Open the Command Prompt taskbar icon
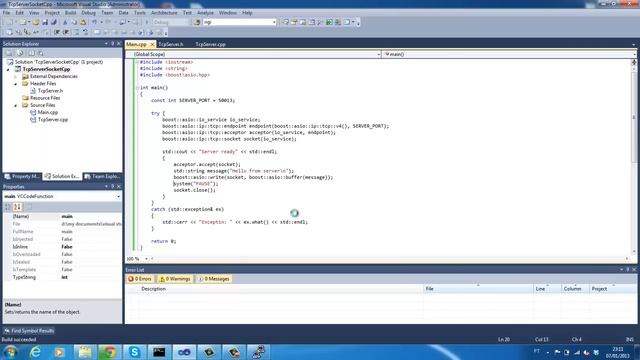This screenshot has height=360, width=640. pos(159,352)
